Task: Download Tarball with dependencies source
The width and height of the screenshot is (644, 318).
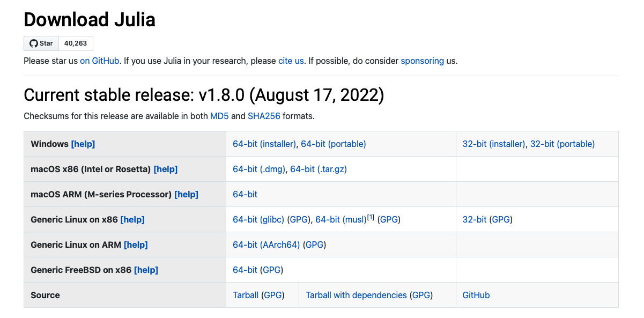Action: pyautogui.click(x=356, y=295)
